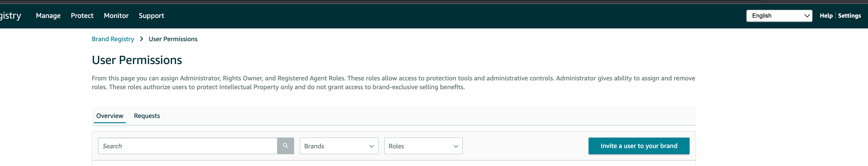
Task: Expand the Roles filter dropdown
Action: click(423, 146)
